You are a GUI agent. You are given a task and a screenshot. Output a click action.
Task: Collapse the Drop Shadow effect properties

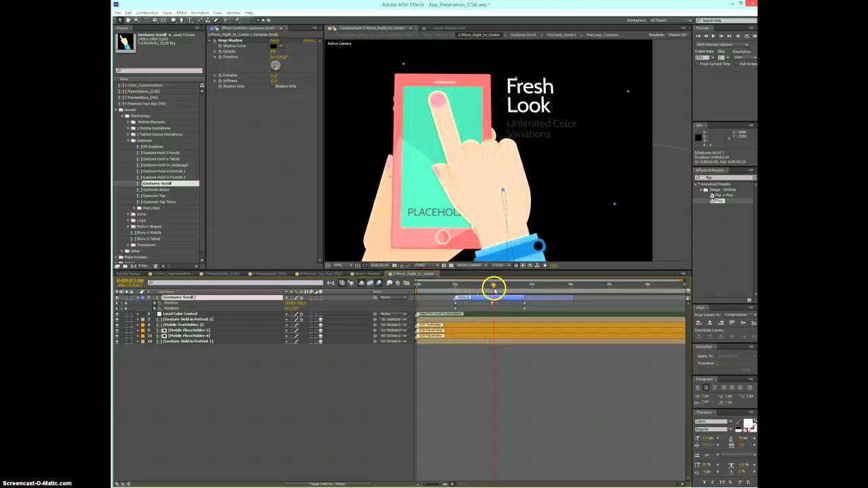coord(210,41)
